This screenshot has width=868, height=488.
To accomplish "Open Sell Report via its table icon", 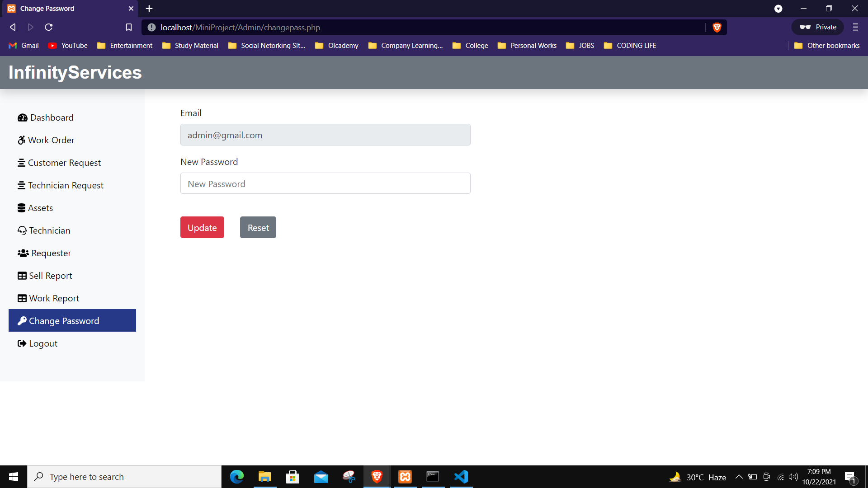I will pyautogui.click(x=22, y=276).
